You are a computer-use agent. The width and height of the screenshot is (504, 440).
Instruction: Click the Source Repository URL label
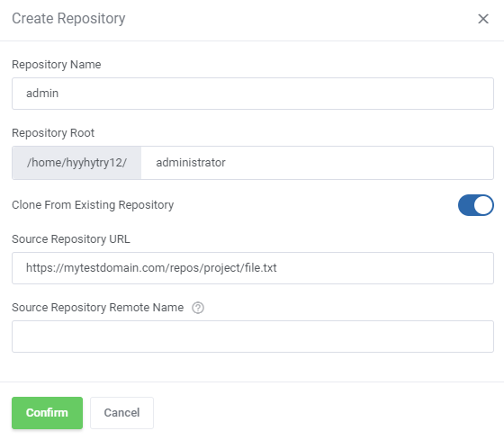click(71, 239)
